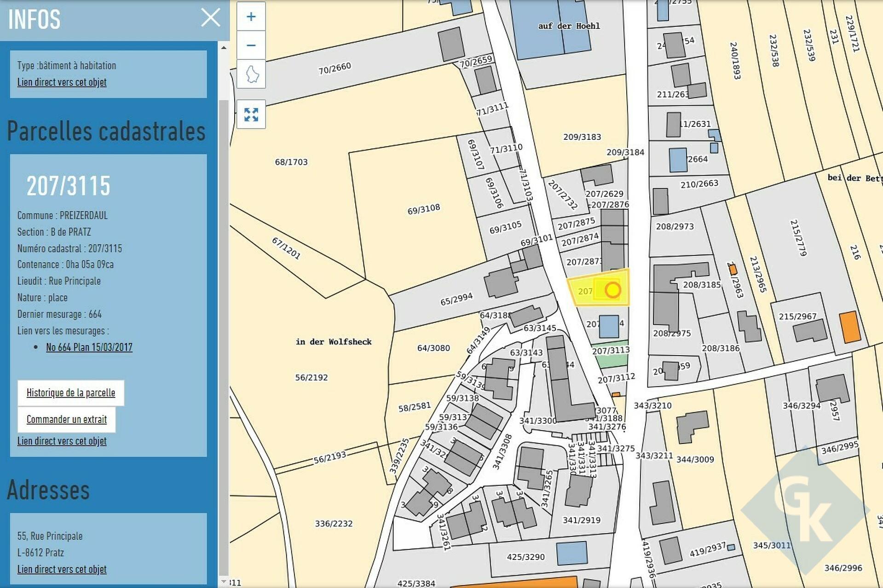Open Lien direct link under 55, Rue Principale address
The height and width of the screenshot is (588, 883).
pyautogui.click(x=62, y=570)
